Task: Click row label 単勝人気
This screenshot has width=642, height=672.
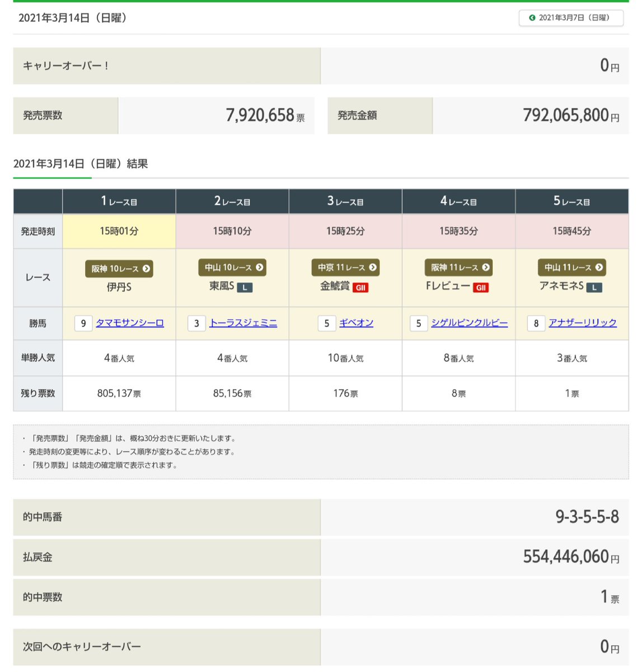Action: point(38,358)
